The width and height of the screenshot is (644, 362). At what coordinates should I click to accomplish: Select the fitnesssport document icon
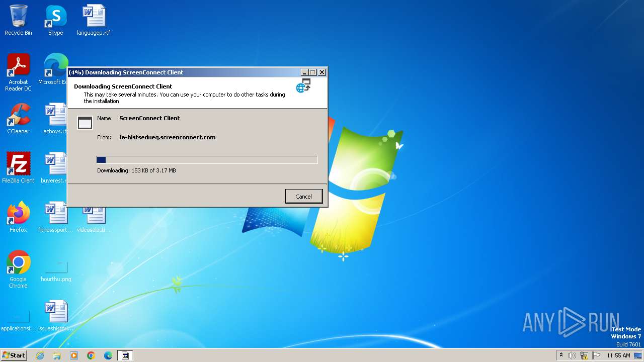point(56,217)
